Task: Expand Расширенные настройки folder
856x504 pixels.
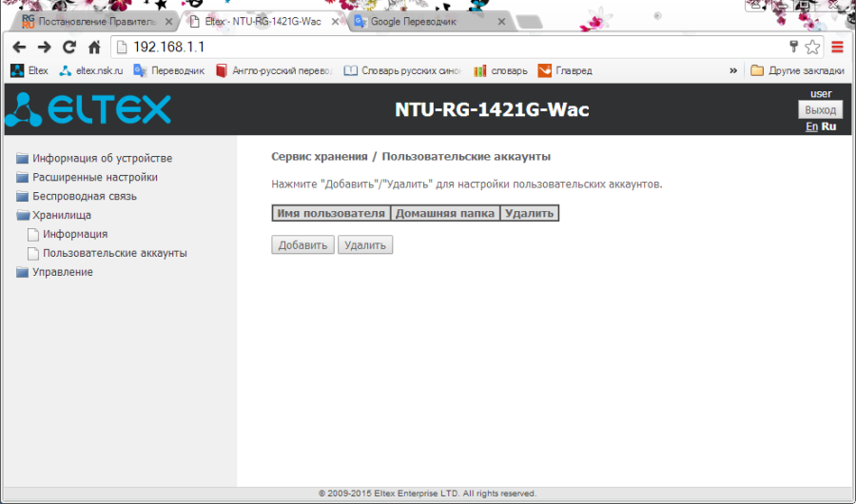Action: (x=87, y=178)
